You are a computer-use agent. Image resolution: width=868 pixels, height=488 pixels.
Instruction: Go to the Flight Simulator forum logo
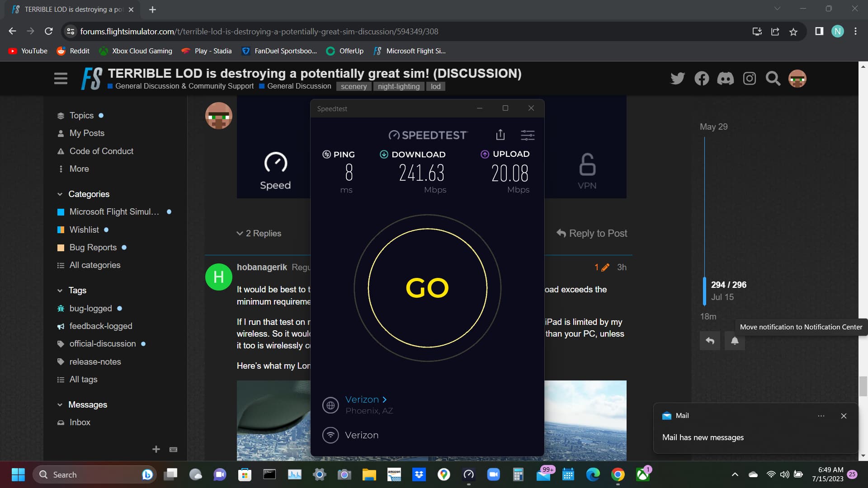point(92,79)
